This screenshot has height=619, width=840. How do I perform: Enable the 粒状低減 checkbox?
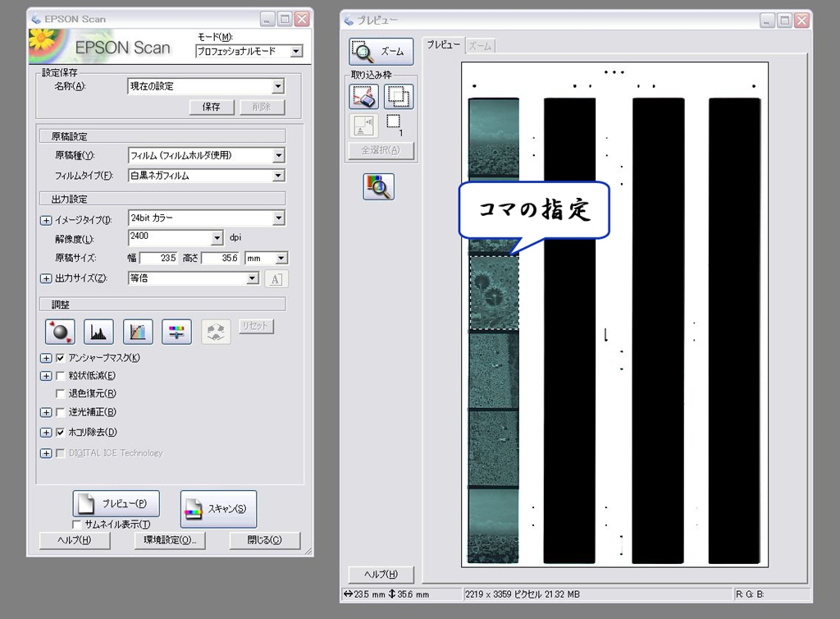point(61,376)
